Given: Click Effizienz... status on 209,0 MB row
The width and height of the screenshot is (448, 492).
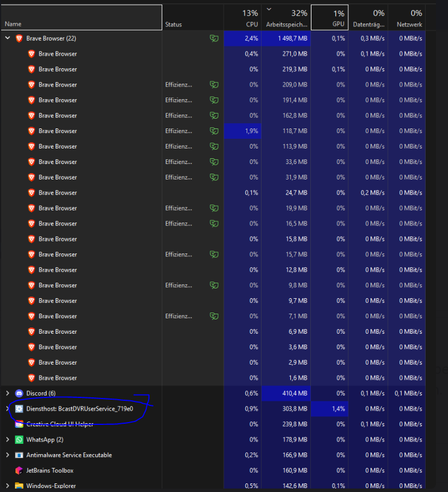Looking at the screenshot, I should [178, 85].
